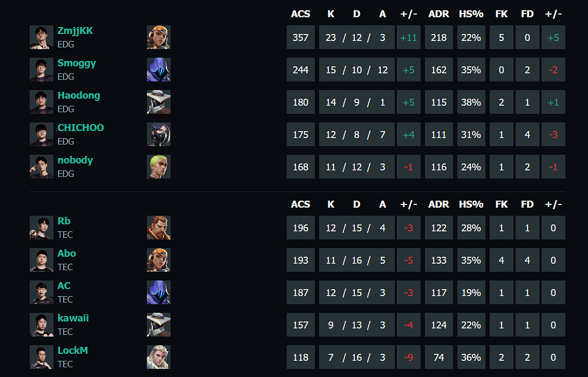This screenshot has width=588, height=377.
Task: Click CHICHOO's Yoru agent portrait
Action: tap(158, 134)
